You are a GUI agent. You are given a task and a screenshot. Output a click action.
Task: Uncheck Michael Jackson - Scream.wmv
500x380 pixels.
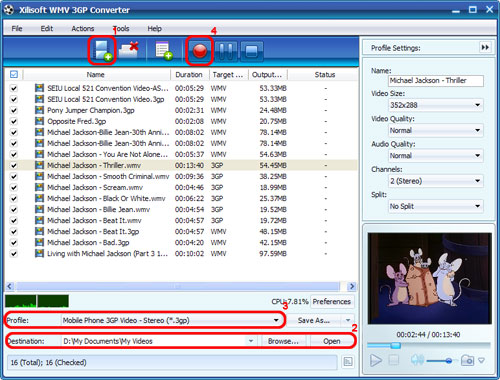coord(14,187)
